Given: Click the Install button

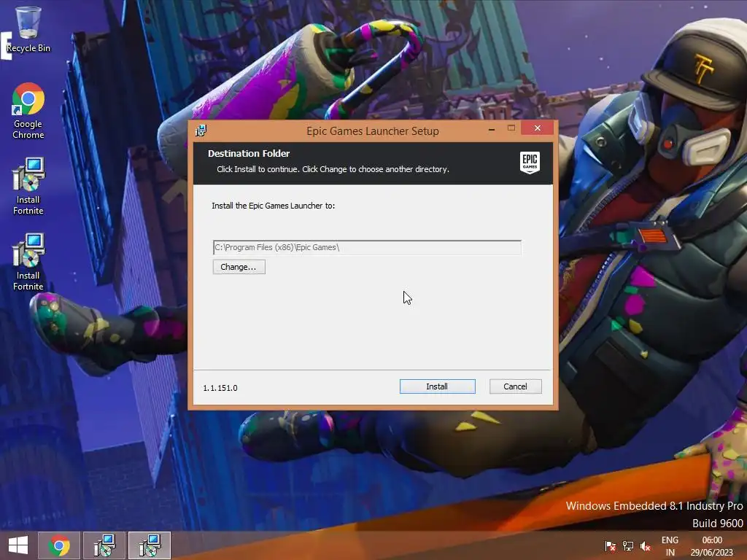Looking at the screenshot, I should (x=438, y=386).
